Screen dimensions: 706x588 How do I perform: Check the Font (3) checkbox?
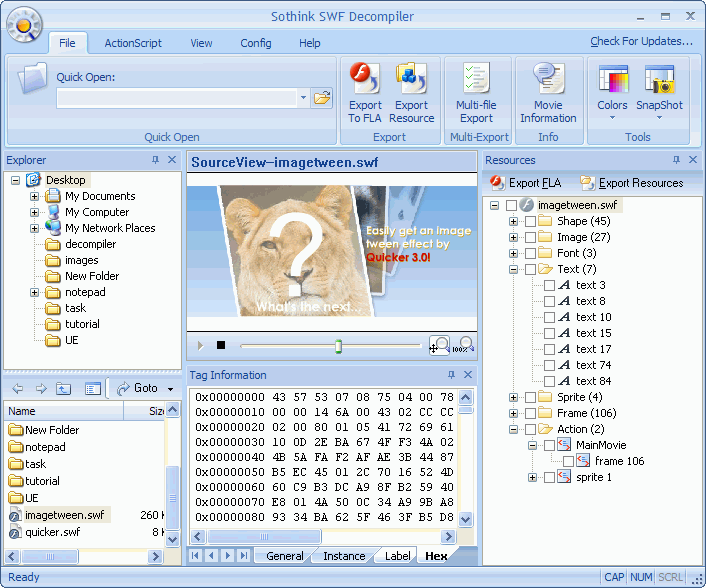530,253
